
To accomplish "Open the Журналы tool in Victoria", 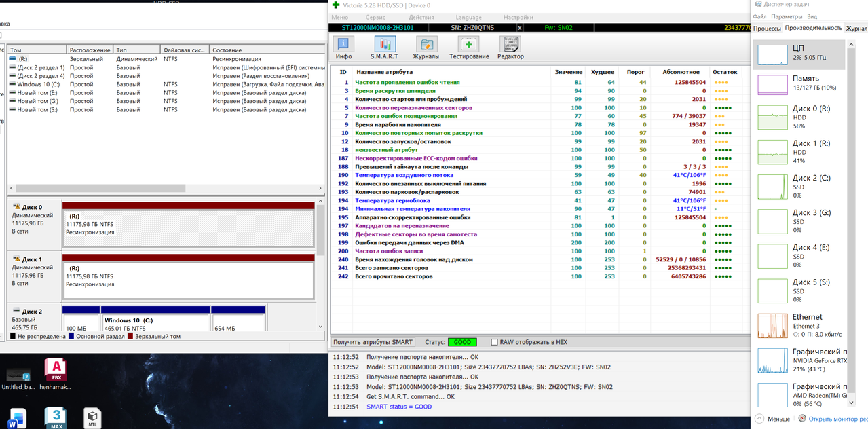I will (x=426, y=47).
